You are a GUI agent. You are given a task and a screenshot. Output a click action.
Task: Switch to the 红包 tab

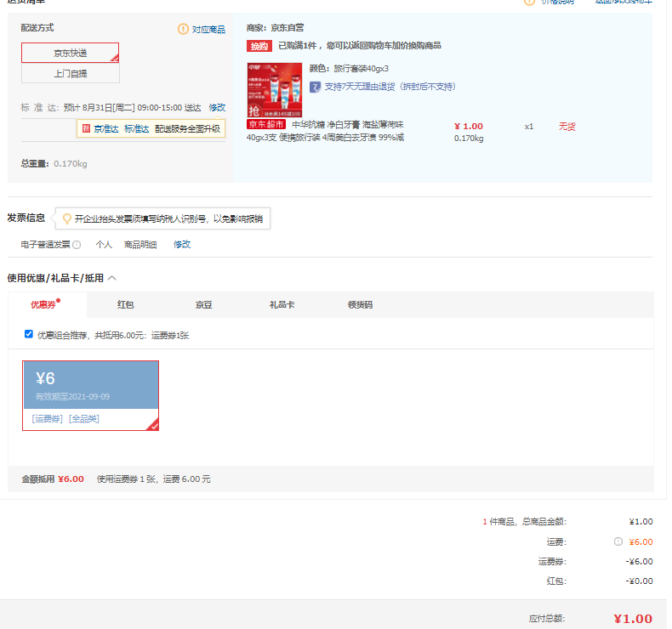(126, 304)
